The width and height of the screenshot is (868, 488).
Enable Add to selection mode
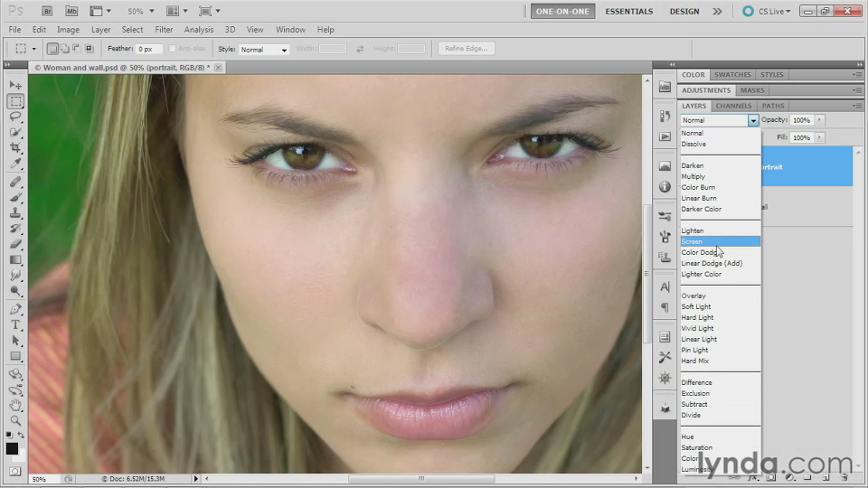tap(65, 49)
